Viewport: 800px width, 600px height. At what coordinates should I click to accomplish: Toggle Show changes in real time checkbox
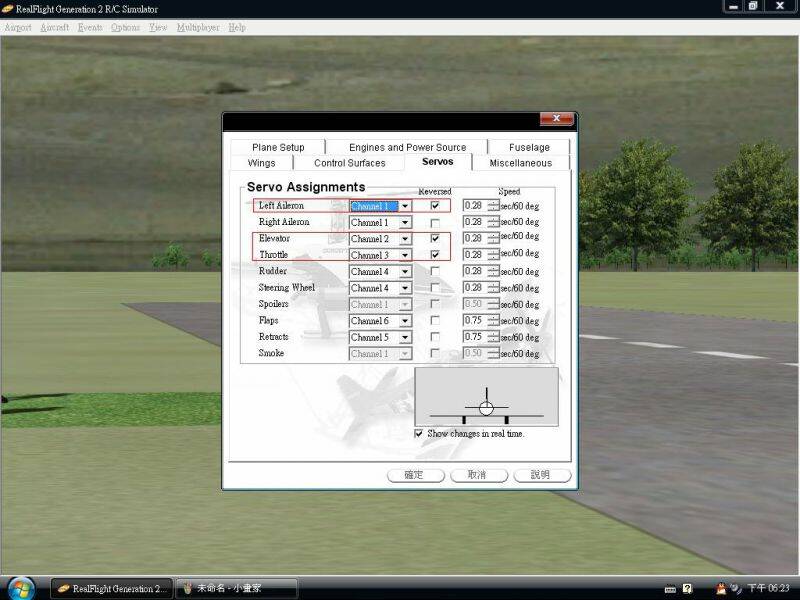(x=418, y=433)
